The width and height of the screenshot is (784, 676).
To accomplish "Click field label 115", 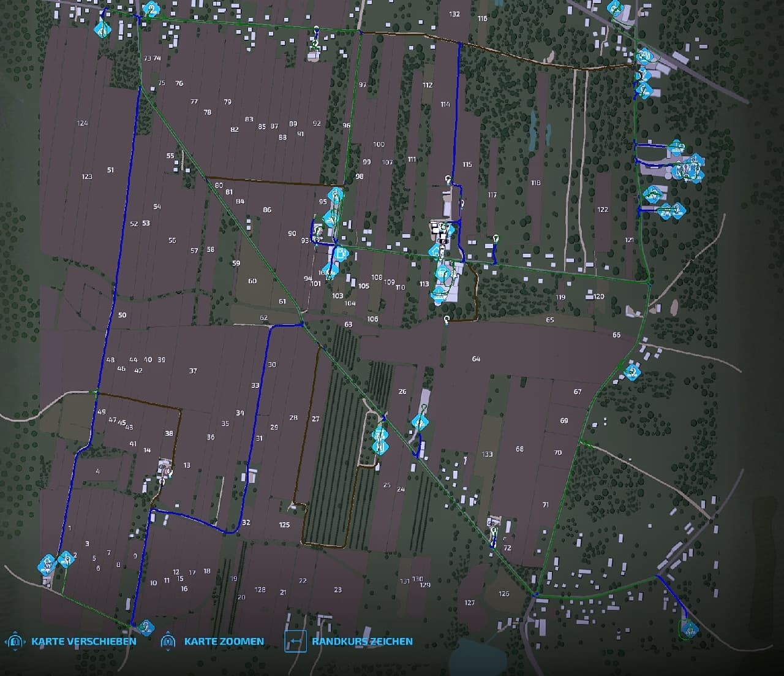I will 467,164.
